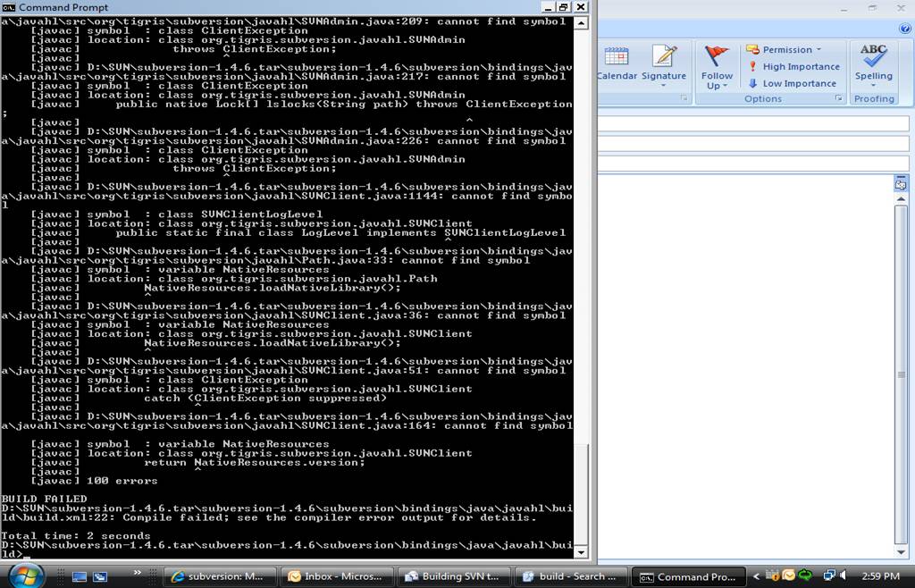915x588 pixels.
Task: Open Outlook Help via the blue question mark
Action: (906, 28)
